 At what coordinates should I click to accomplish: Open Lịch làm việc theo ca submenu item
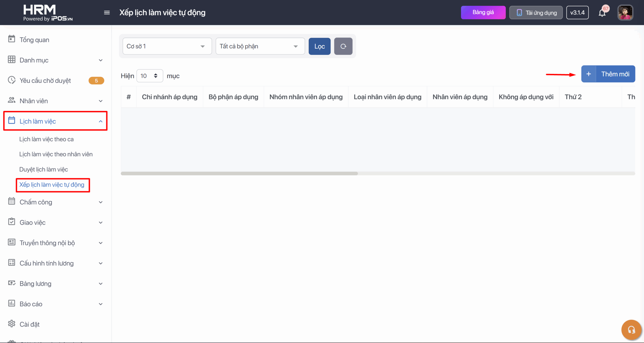tap(46, 139)
